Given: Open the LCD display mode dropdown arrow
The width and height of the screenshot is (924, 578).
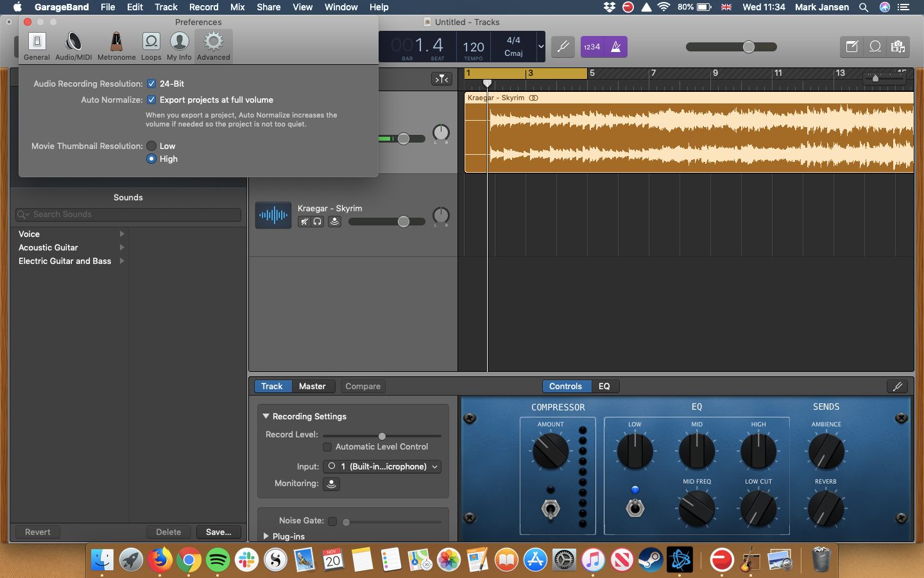Looking at the screenshot, I should [x=541, y=47].
